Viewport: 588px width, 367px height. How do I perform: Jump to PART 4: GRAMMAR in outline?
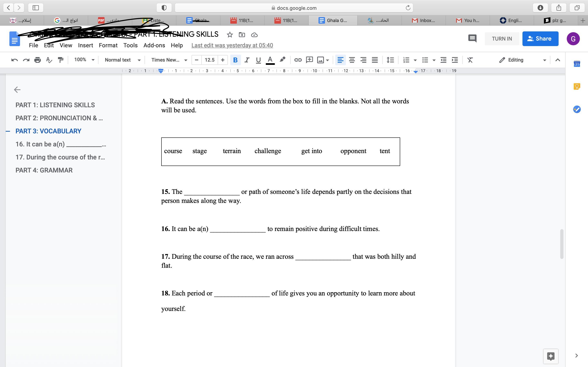pyautogui.click(x=44, y=170)
